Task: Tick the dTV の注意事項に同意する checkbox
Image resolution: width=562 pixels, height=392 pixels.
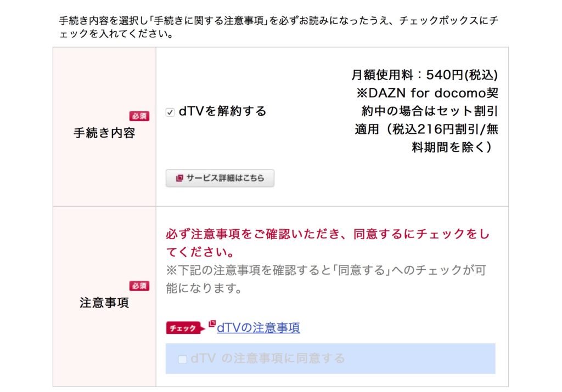Action: pyautogui.click(x=182, y=359)
